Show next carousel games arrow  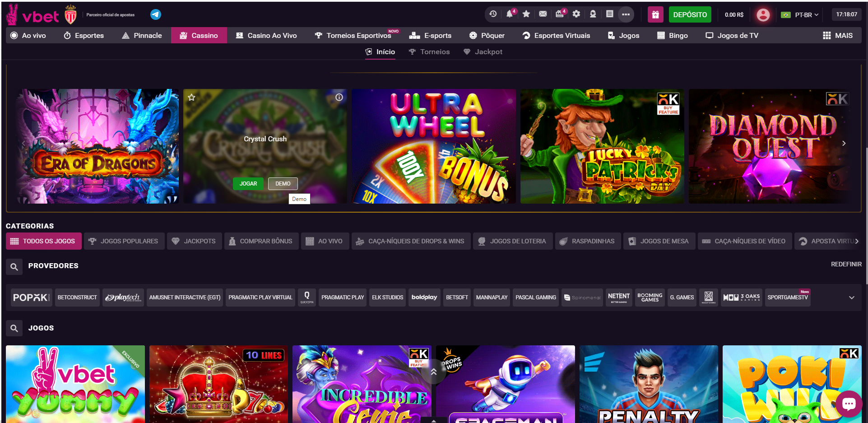tap(844, 144)
